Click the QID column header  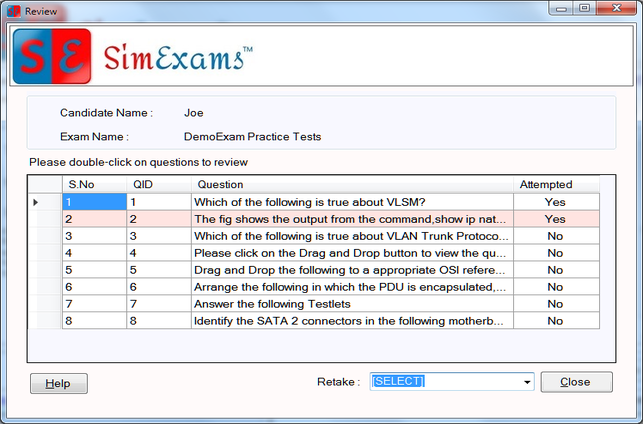tap(159, 185)
